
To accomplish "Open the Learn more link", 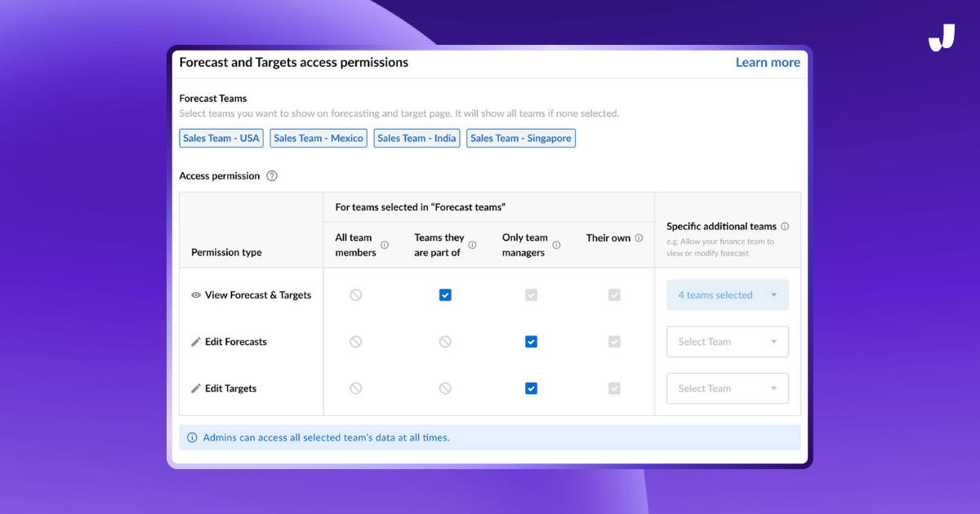I will point(768,62).
